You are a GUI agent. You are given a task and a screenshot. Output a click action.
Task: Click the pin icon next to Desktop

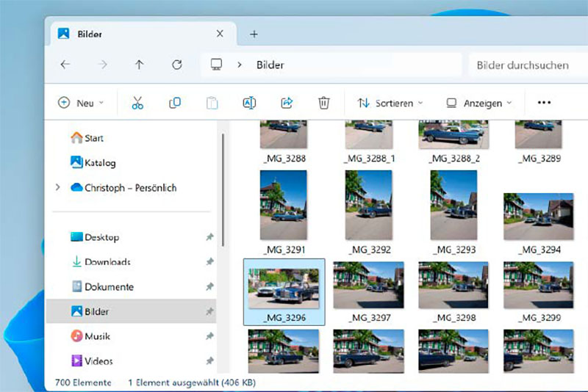[209, 237]
